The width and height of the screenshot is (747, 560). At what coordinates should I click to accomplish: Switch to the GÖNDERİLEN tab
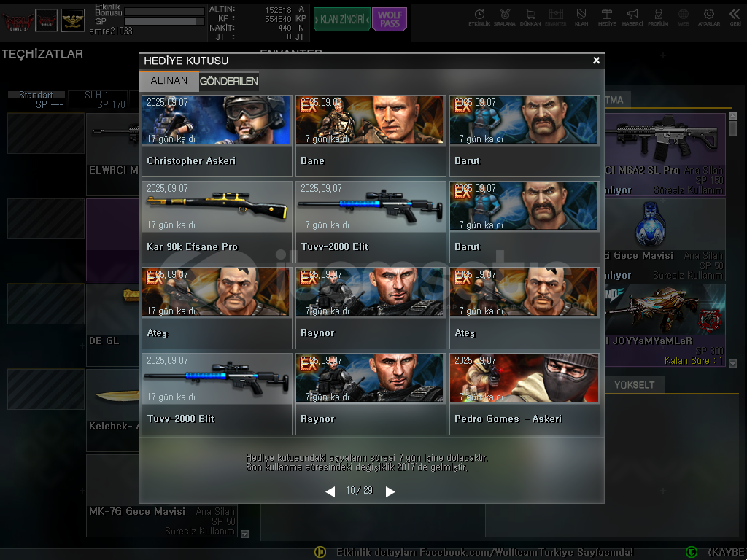tap(228, 82)
